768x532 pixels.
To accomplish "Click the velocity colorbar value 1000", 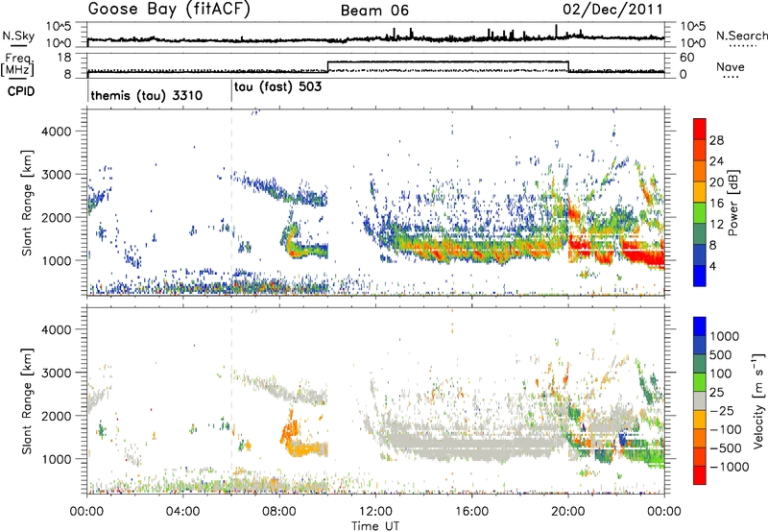I will click(x=725, y=336).
